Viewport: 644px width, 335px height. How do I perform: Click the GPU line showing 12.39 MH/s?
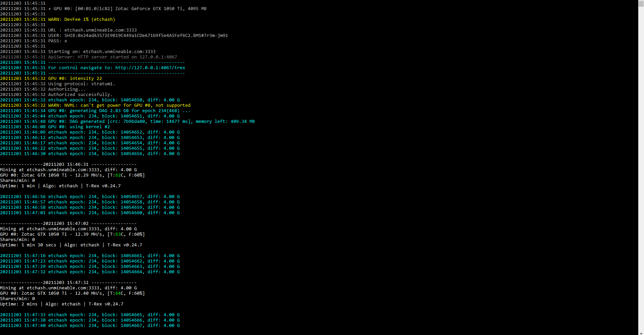[72, 234]
